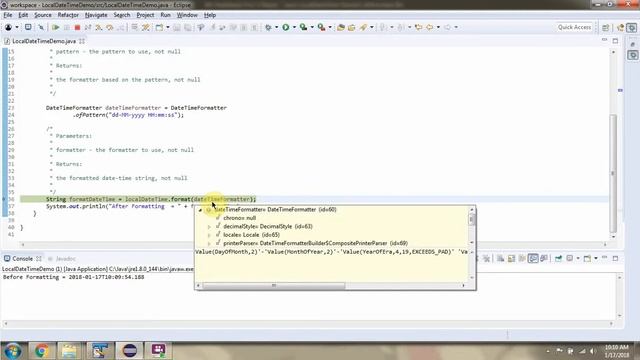The height and width of the screenshot is (360, 640).
Task: Click the red Terminate button
Action: [x=77, y=27]
